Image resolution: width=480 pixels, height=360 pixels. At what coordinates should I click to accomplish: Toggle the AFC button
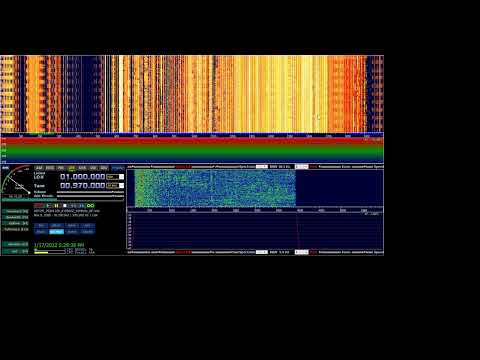[x=87, y=226]
